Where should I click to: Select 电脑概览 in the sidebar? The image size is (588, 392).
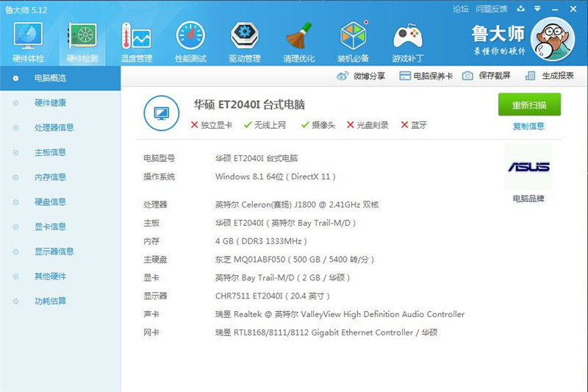[x=60, y=78]
